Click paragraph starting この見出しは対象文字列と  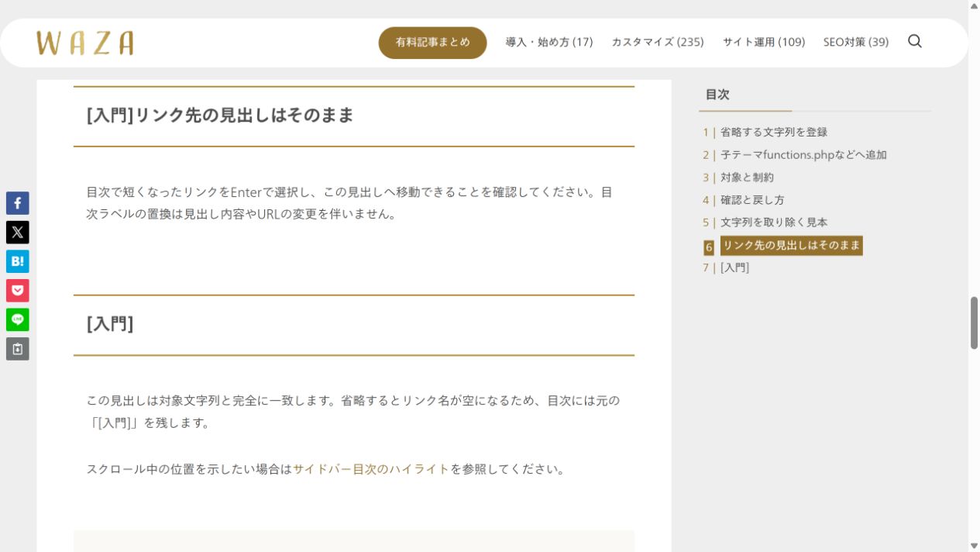[x=353, y=412]
